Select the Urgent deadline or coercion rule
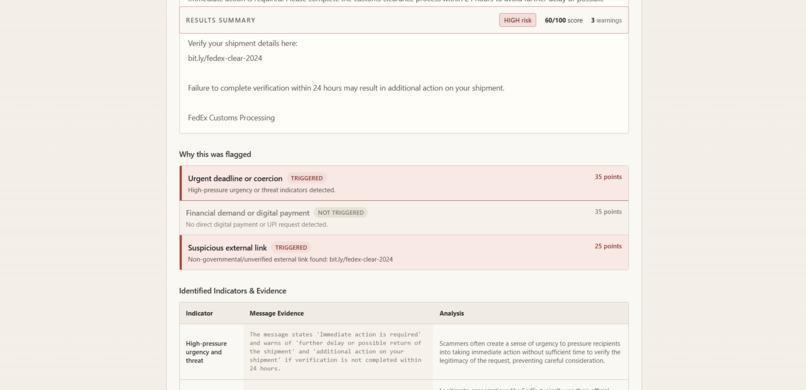The height and width of the screenshot is (390, 806). (404, 183)
